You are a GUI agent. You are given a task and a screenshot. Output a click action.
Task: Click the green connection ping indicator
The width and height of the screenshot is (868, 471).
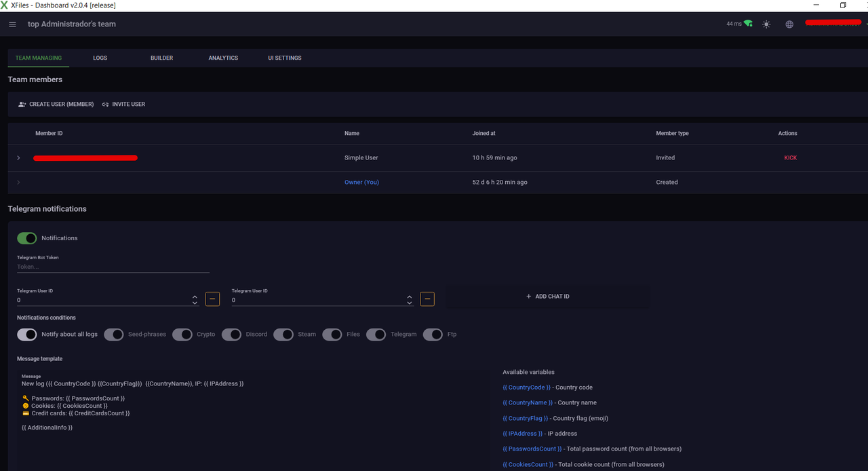click(x=747, y=24)
